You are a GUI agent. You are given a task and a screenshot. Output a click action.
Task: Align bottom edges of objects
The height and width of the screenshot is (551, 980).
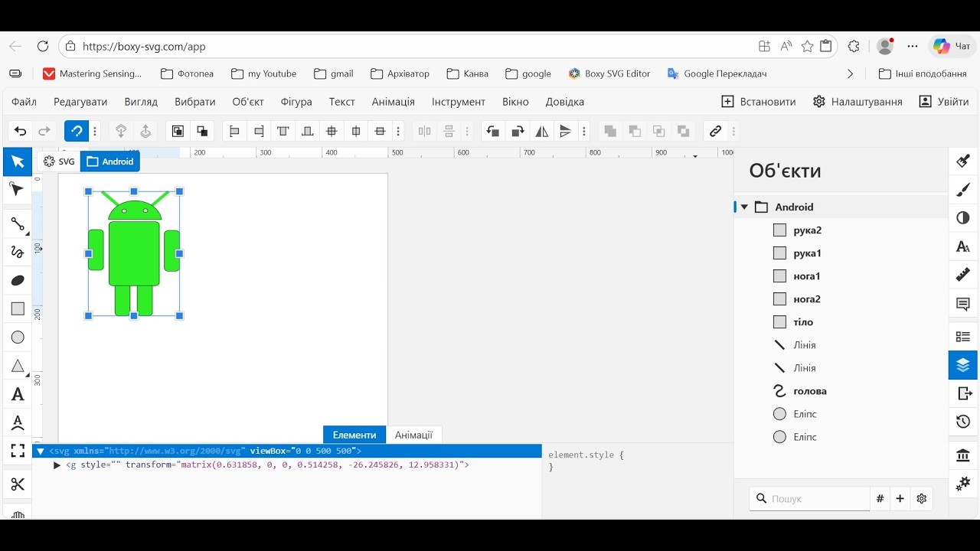point(308,132)
